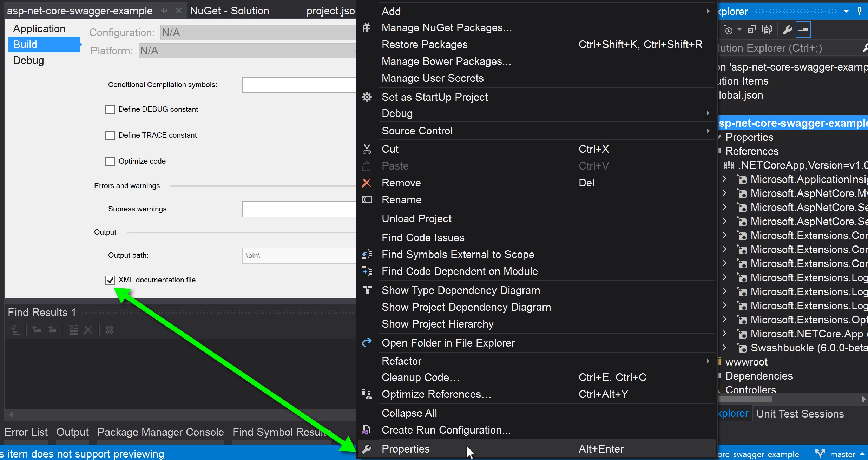Image resolution: width=868 pixels, height=460 pixels.
Task: Switch to the Package Manager Console tab
Action: pos(160,432)
